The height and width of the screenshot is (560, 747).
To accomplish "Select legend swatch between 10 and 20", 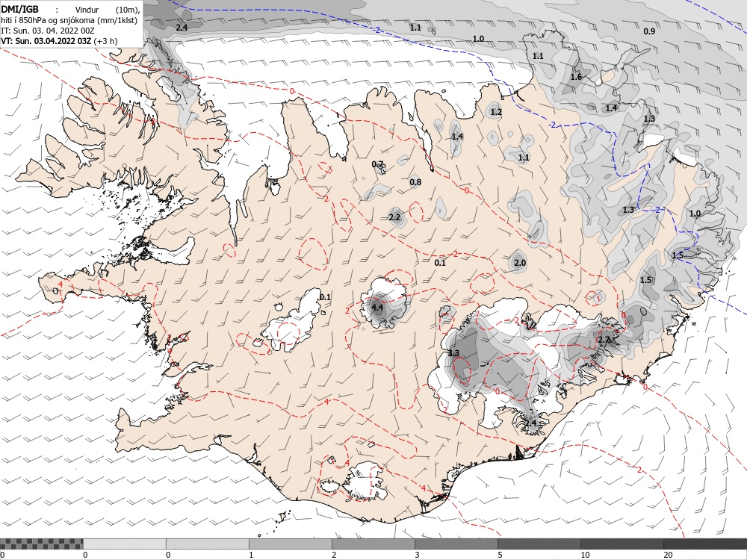I will (x=622, y=544).
